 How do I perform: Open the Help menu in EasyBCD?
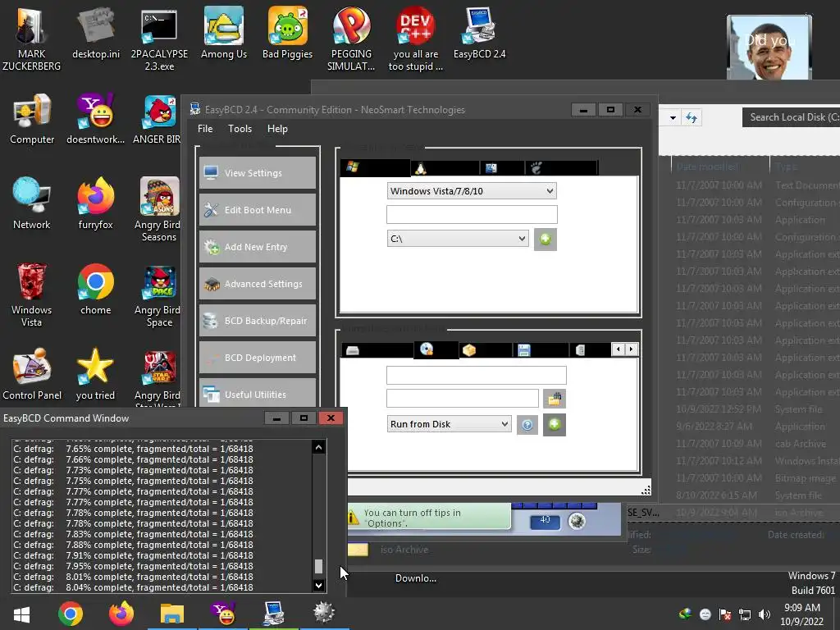tap(277, 129)
